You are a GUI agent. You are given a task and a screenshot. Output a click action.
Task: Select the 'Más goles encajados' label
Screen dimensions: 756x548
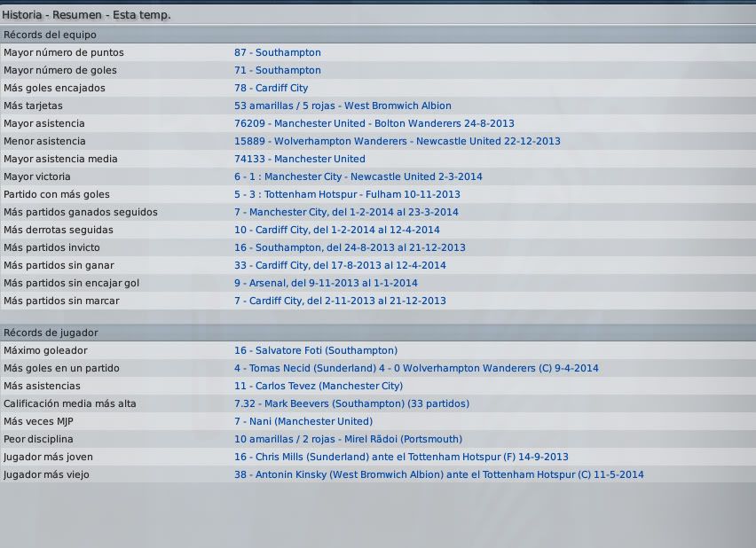coord(54,88)
